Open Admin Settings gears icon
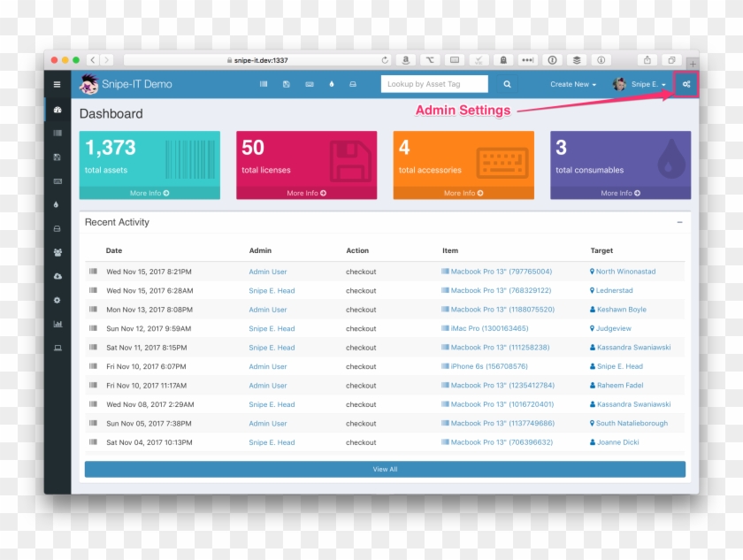Image resolution: width=743 pixels, height=560 pixels. point(686,84)
